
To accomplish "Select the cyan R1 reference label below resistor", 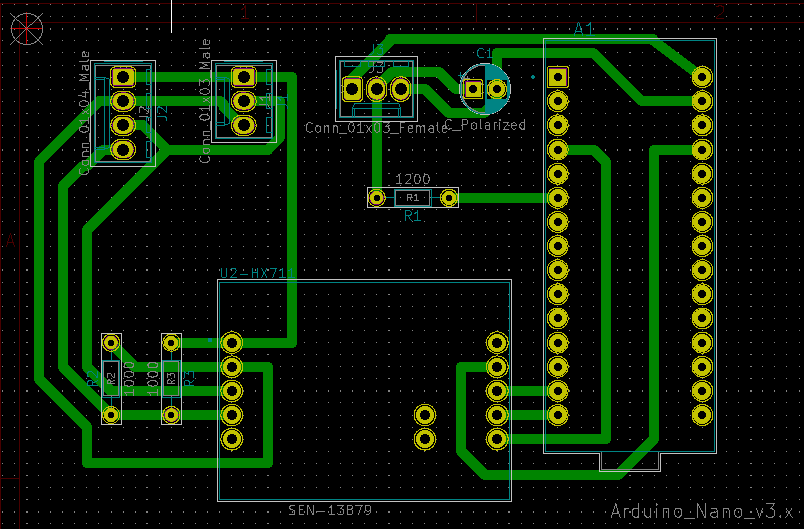I will point(413,216).
